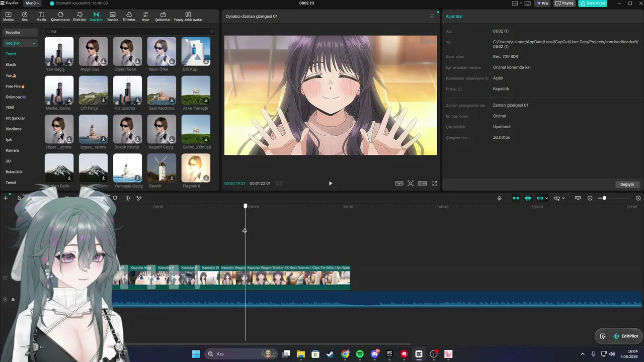This screenshot has width=644, height=362.
Task: Download the Ateşli Gaz transition
Action: point(104,61)
